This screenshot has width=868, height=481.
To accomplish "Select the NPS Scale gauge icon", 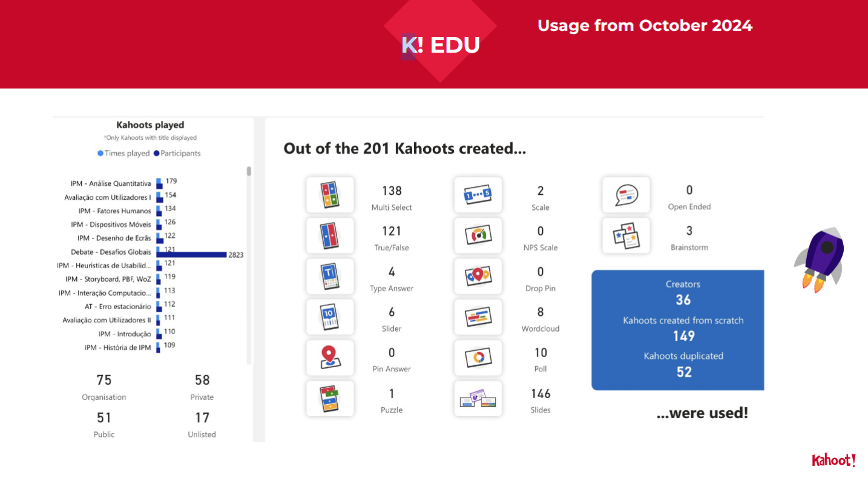I will coord(478,235).
